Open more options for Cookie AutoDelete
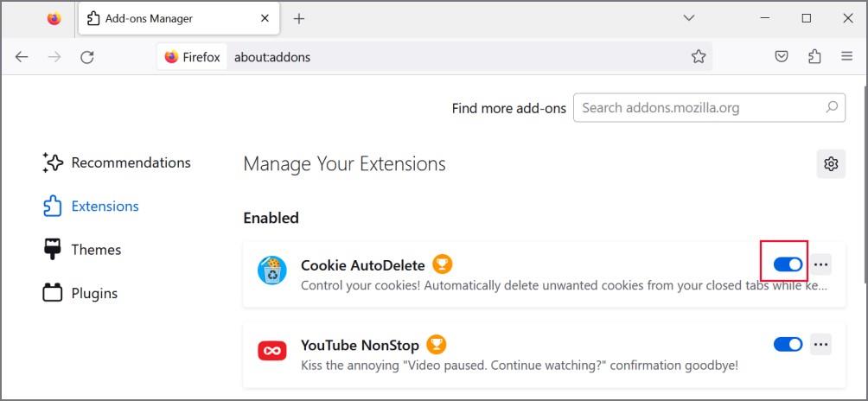This screenshot has width=868, height=401. tap(821, 264)
